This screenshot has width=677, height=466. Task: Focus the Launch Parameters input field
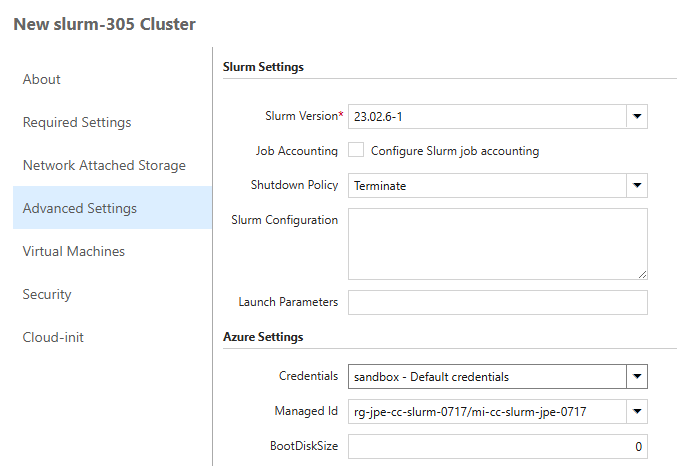(x=497, y=302)
